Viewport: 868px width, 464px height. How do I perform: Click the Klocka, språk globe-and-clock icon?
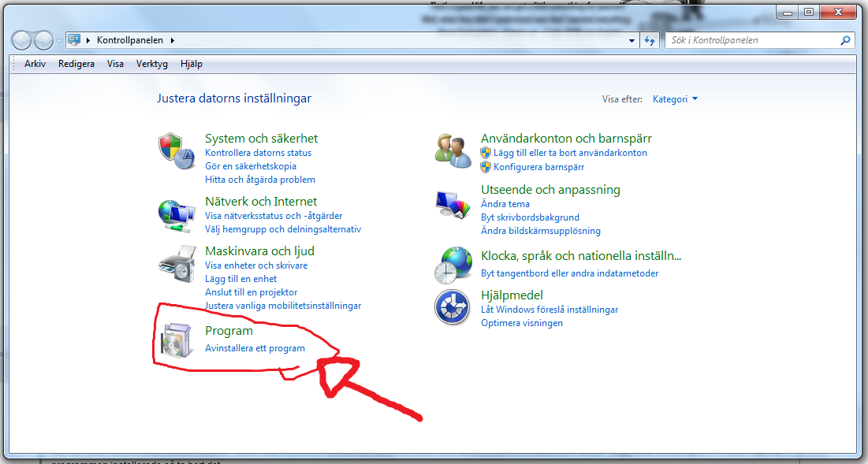click(453, 266)
